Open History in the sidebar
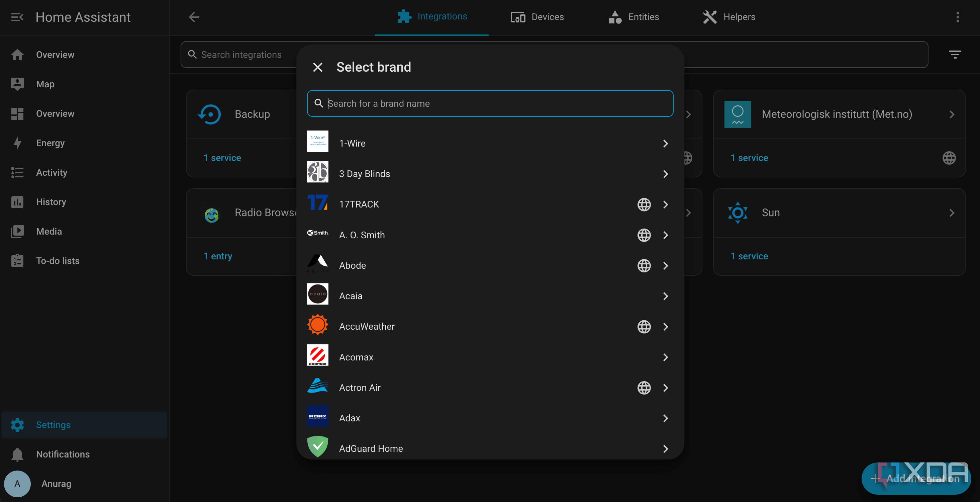 [84, 202]
